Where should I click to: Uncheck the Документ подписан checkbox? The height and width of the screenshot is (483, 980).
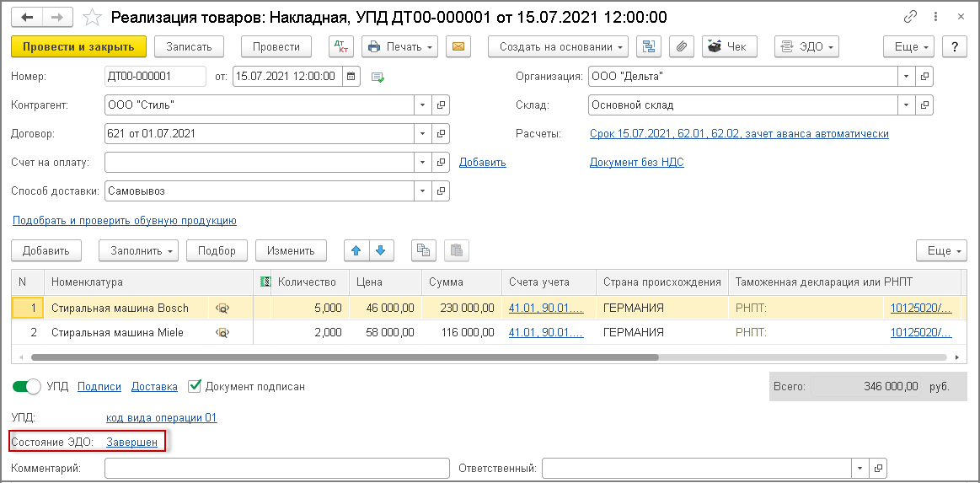195,386
